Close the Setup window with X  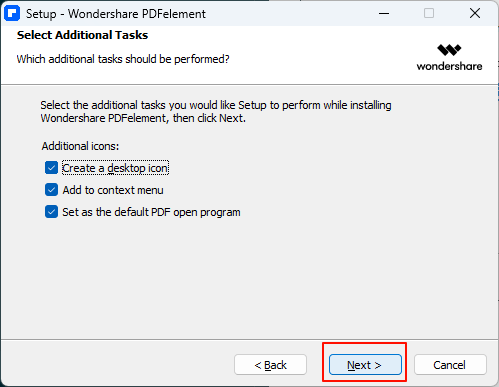[475, 14]
